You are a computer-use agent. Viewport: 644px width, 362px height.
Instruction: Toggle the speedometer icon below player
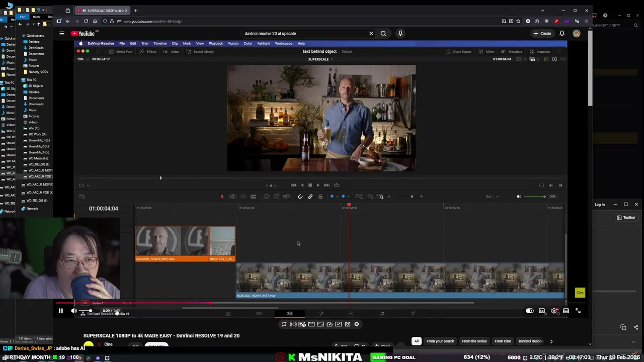pyautogui.click(x=330, y=324)
